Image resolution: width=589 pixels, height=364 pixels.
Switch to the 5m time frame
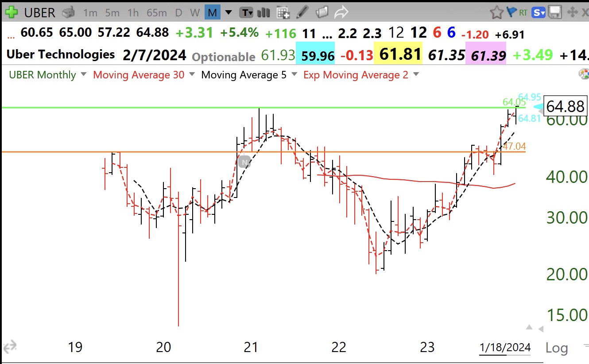(112, 13)
